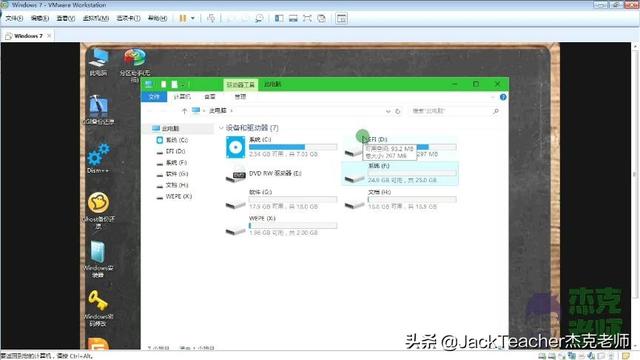This screenshot has width=640, height=360.
Task: Open the VMware 选项卡(T) menu
Action: pos(128,18)
